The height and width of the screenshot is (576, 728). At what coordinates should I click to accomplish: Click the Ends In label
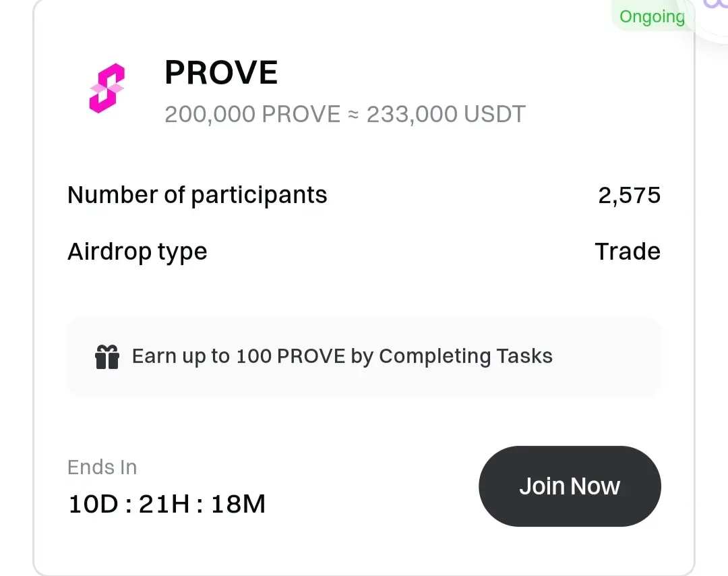[x=102, y=467]
